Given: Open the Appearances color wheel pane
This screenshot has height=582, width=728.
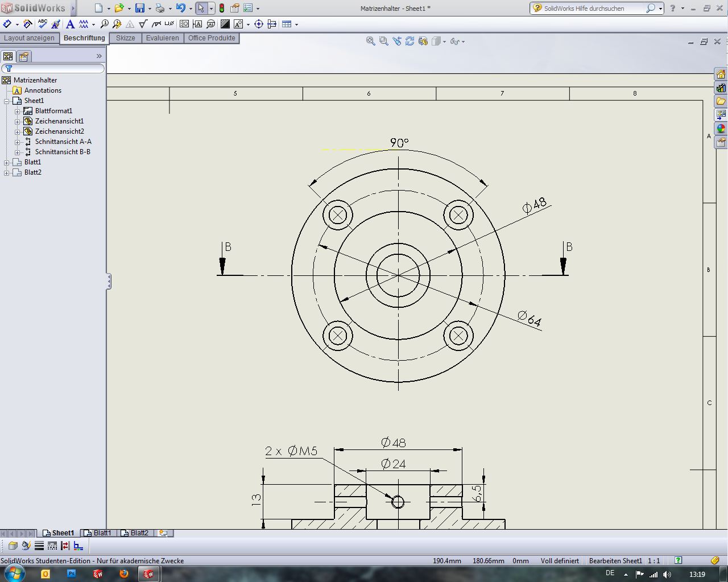Looking at the screenshot, I should (x=721, y=129).
